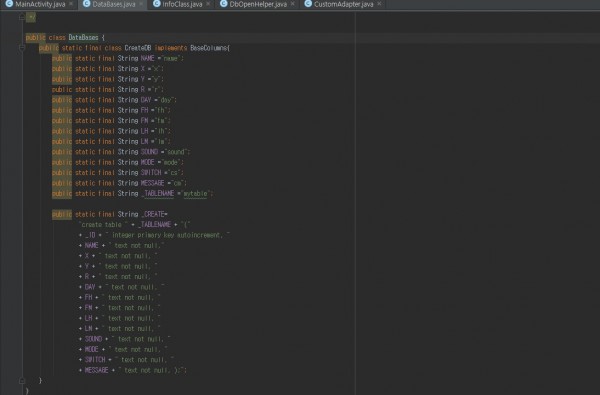
Task: Click the "name" string literal
Action: (171, 58)
